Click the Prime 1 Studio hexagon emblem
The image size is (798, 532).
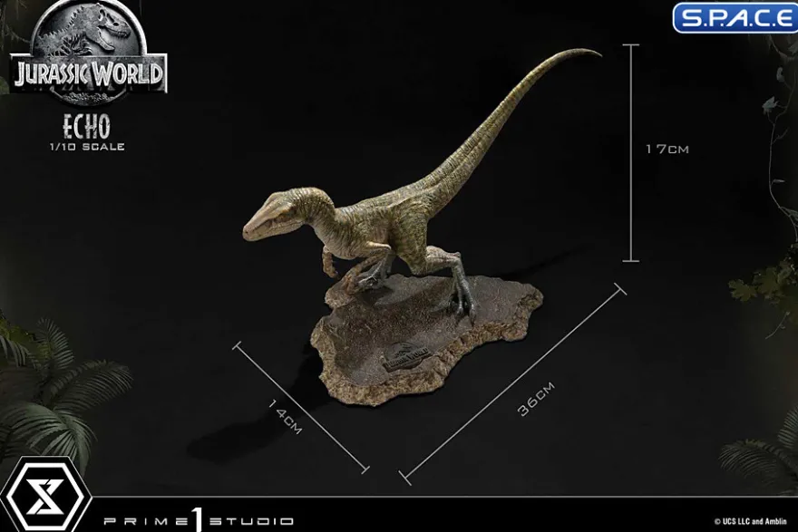(x=45, y=496)
